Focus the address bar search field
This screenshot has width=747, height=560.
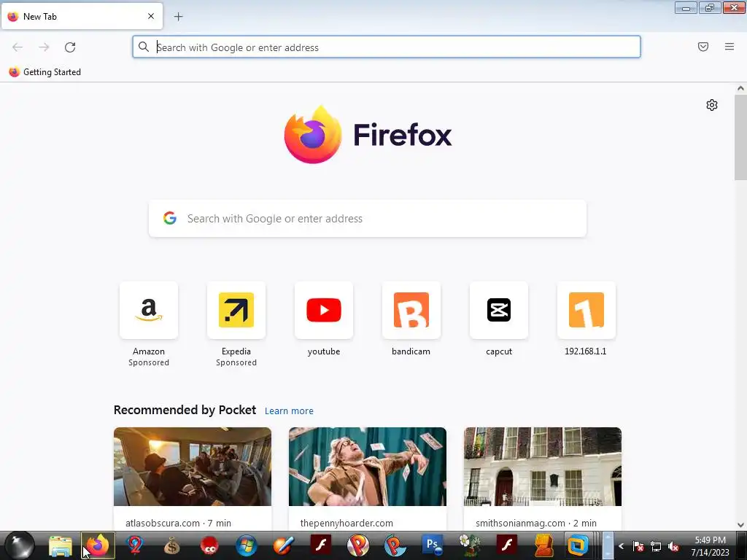(387, 47)
